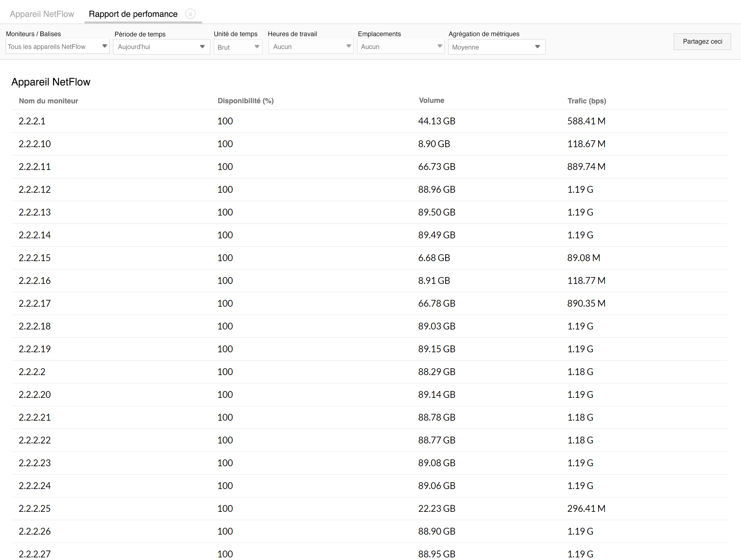Open monitor 2.2.2.27 details

pos(34,553)
